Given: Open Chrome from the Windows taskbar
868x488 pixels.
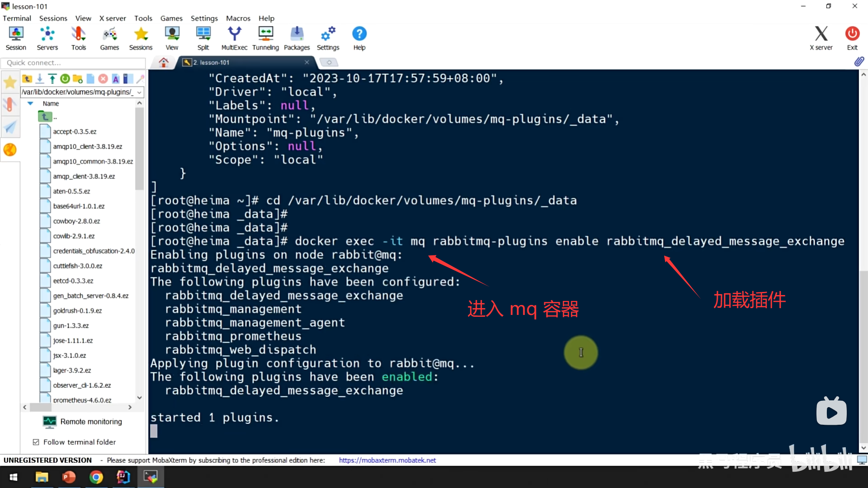Looking at the screenshot, I should click(x=96, y=477).
